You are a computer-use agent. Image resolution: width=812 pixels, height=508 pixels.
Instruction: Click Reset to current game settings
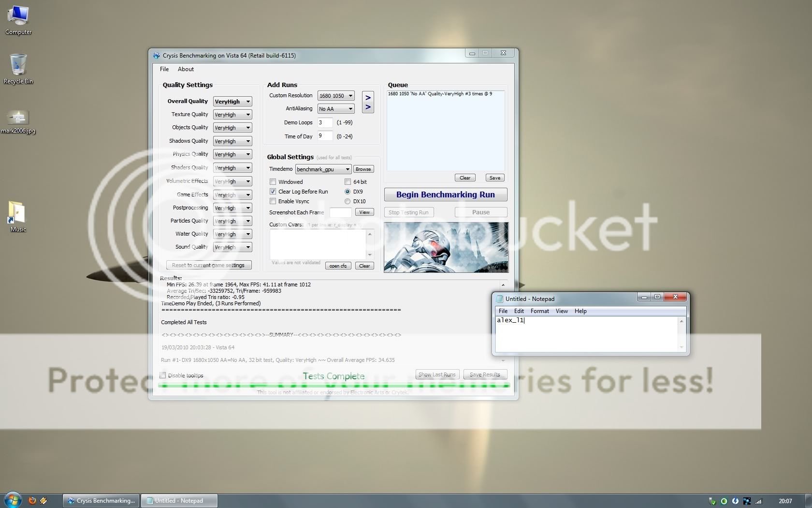tap(208, 265)
